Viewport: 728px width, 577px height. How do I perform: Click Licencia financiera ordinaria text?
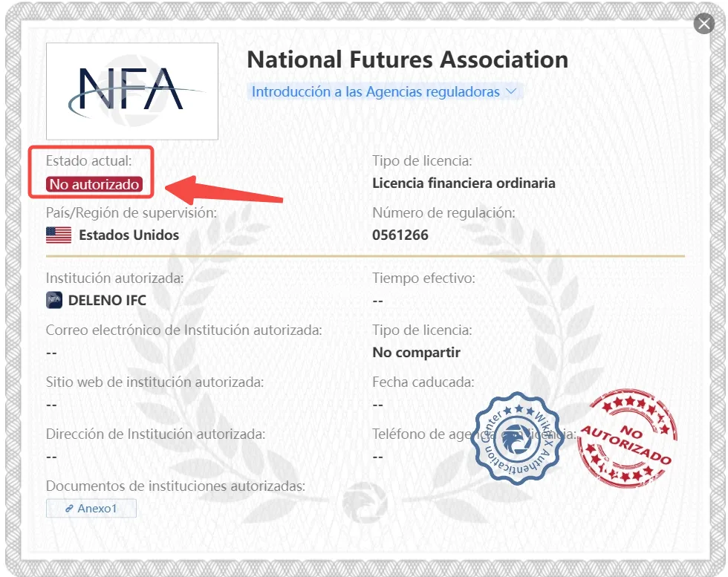pos(464,183)
